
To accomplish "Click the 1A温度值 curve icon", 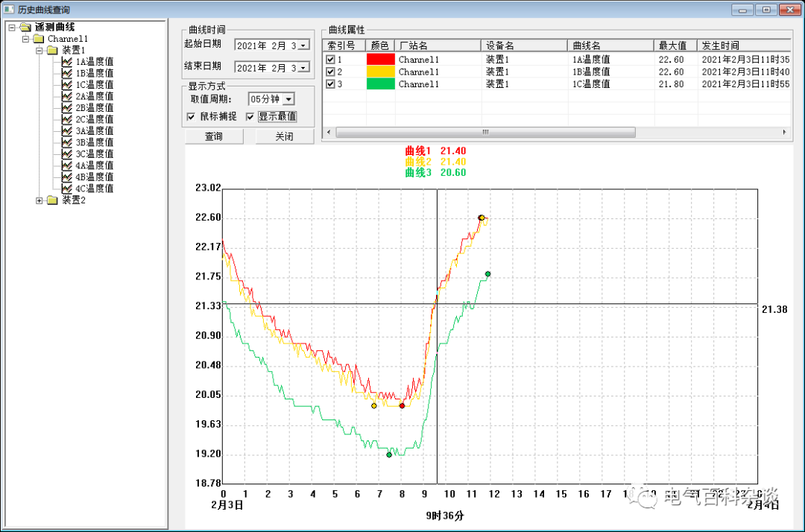I will (x=67, y=62).
